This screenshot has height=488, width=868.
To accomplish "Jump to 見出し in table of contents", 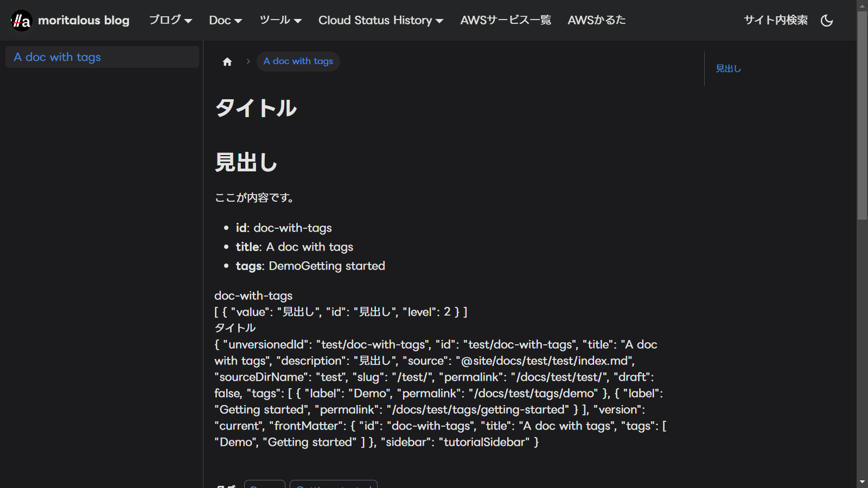I will coord(728,69).
